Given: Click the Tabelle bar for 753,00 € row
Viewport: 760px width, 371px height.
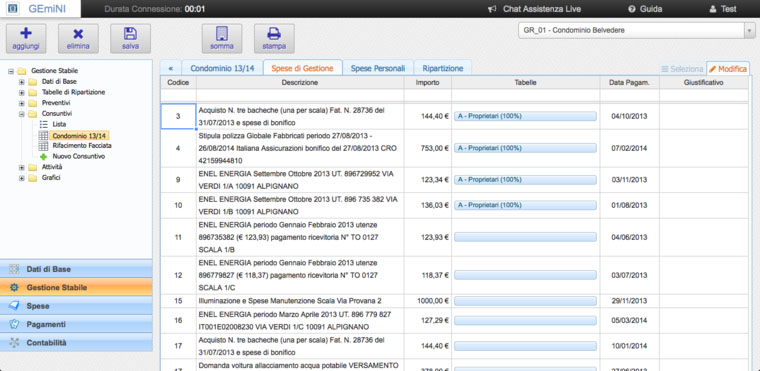Looking at the screenshot, I should click(x=525, y=148).
